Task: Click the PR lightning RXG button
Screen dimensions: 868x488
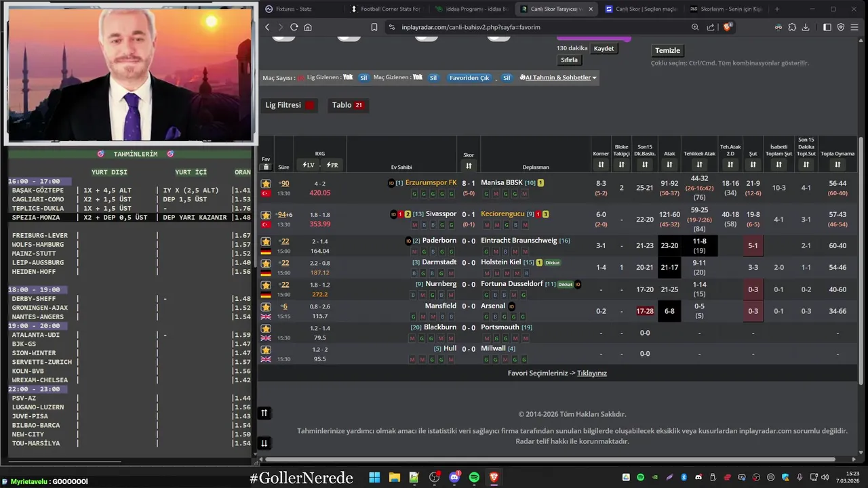Action: (x=332, y=165)
